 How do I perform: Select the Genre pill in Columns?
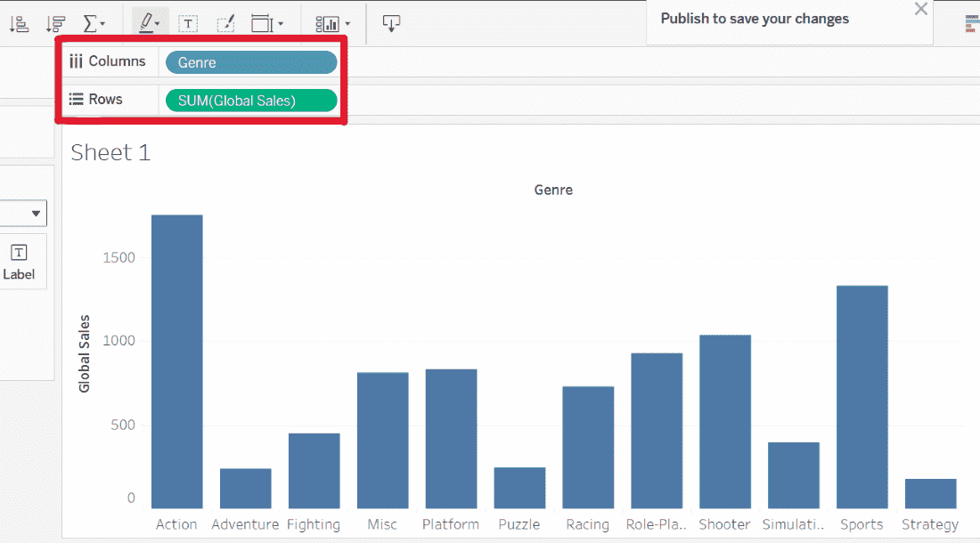pos(251,62)
